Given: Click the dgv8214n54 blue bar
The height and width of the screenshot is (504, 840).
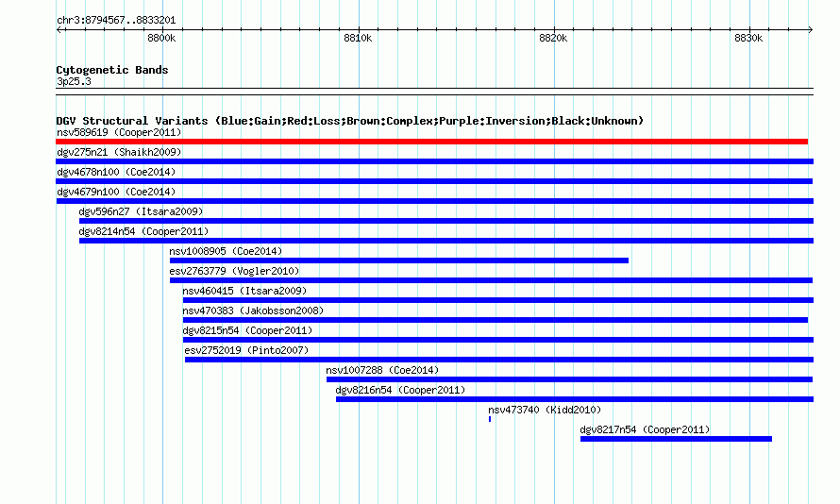Looking at the screenshot, I should 446,241.
